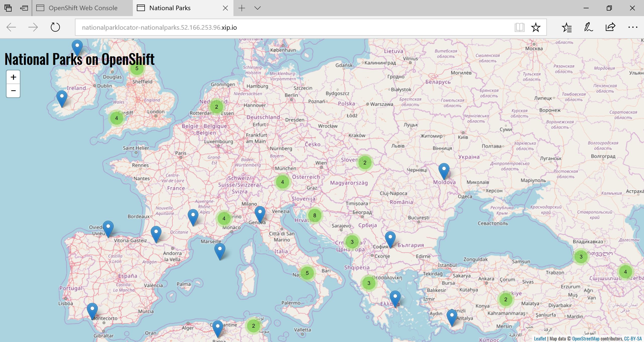Screen dimensions: 644x342
Task: Expand the tab preview chevron
Action: [x=257, y=8]
